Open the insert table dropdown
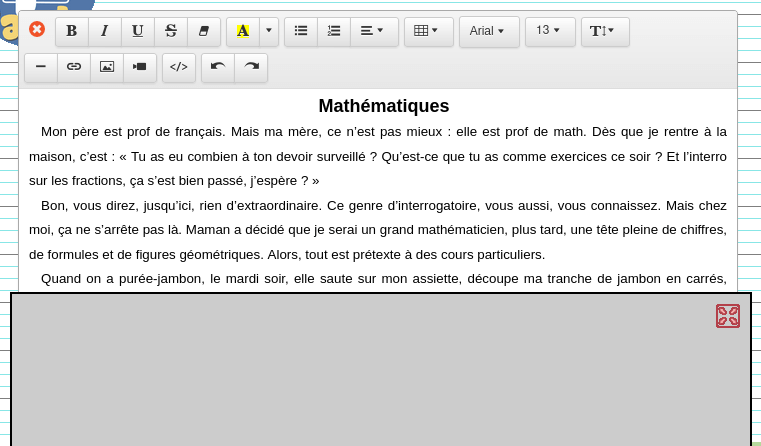Image resolution: width=761 pixels, height=446 pixels. pyautogui.click(x=429, y=32)
